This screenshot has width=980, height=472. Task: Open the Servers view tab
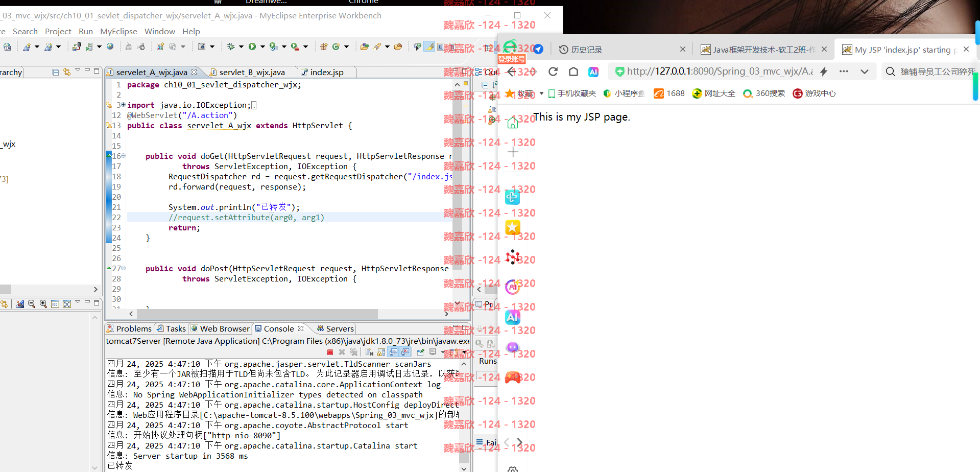[x=336, y=328]
